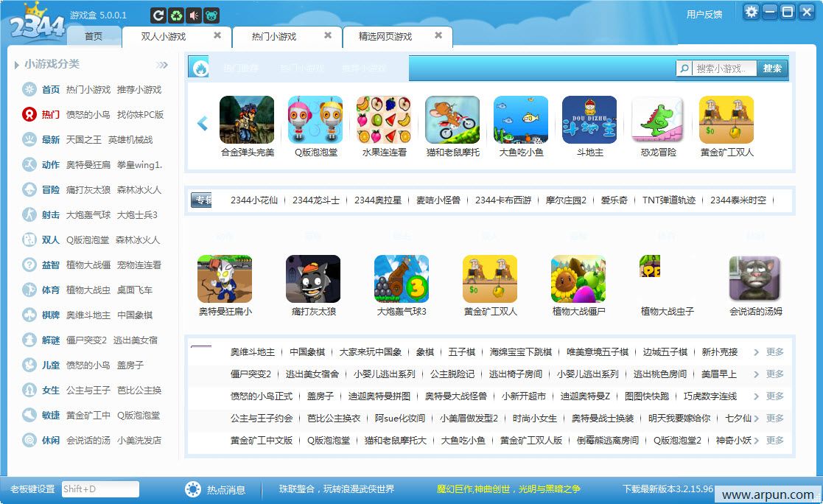
Task: Expand 更多 on the 公主与王子约会 row
Action: (774, 418)
